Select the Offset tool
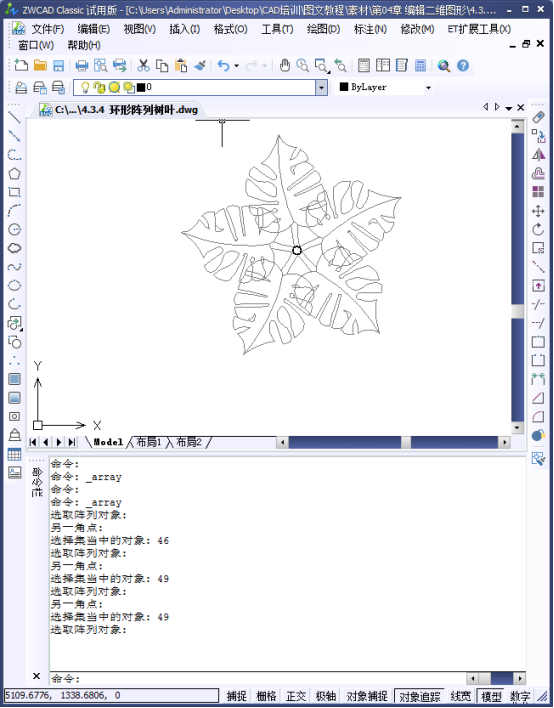Viewport: 554px width, 708px height. point(538,173)
